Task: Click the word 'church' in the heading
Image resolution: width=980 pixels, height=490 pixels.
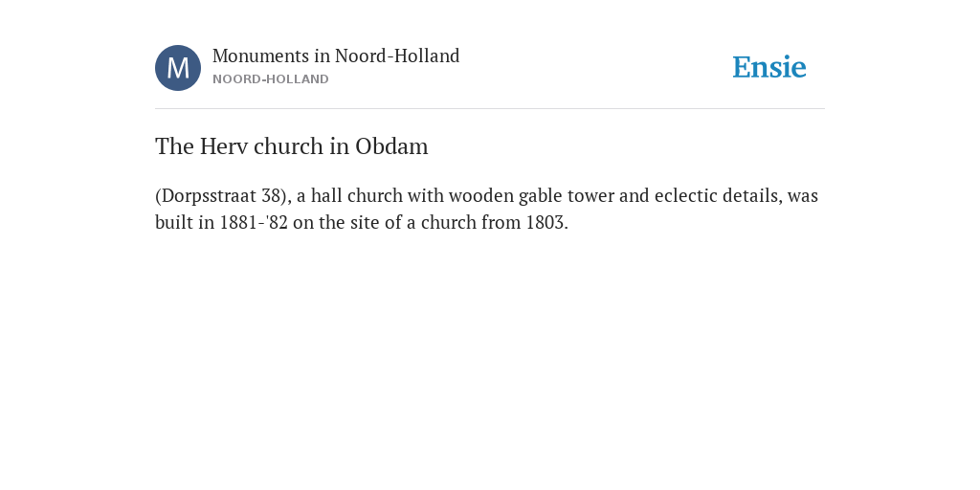Action: click(x=289, y=146)
